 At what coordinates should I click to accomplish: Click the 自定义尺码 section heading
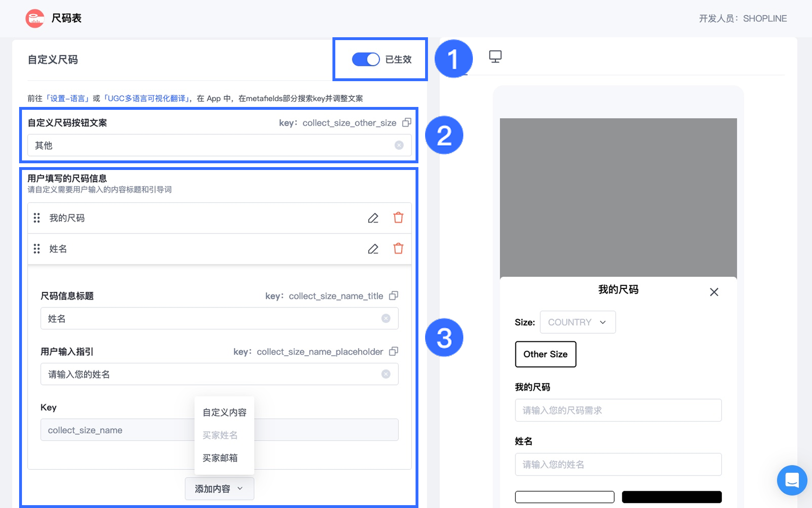[x=53, y=60]
